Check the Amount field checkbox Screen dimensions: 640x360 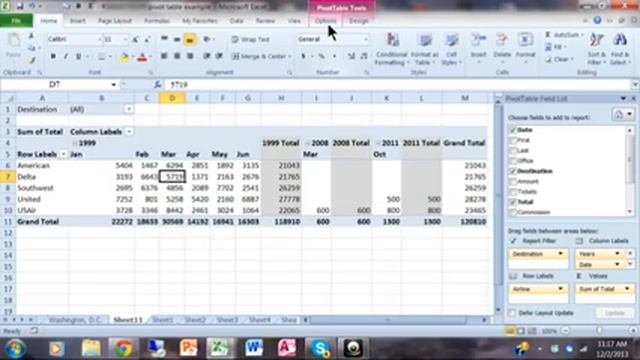(x=513, y=181)
